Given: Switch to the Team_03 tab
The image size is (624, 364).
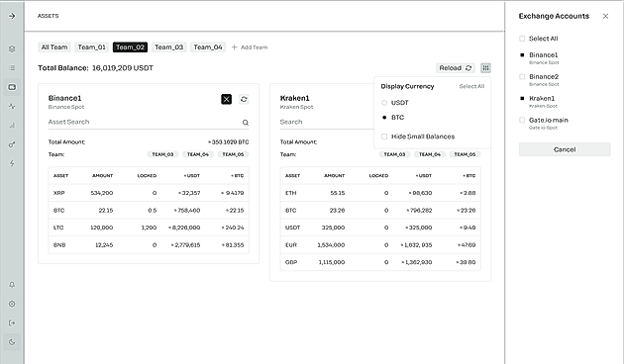Looking at the screenshot, I should [x=168, y=47].
